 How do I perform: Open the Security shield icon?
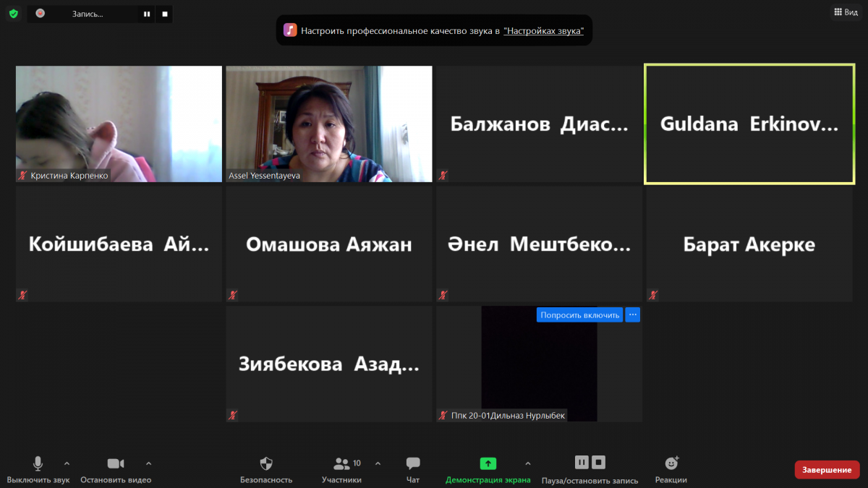tap(266, 464)
